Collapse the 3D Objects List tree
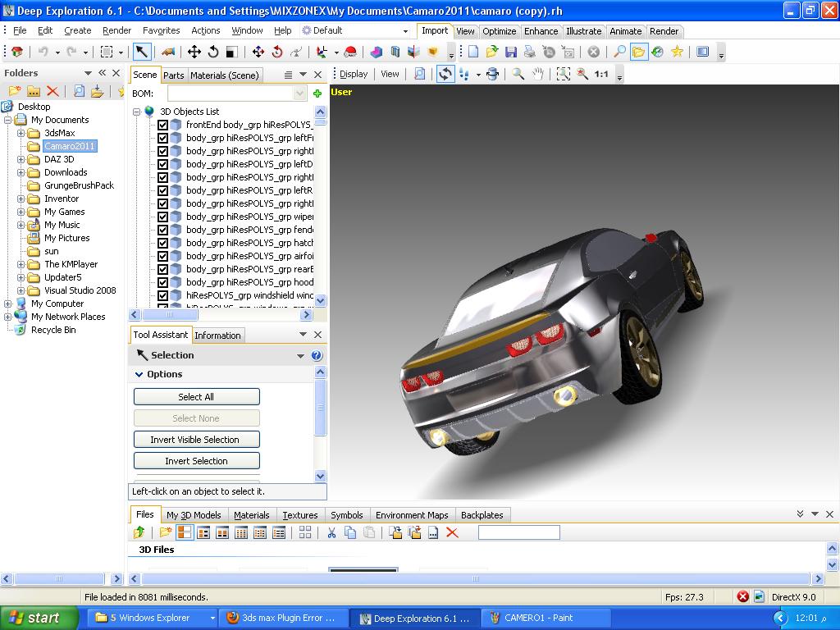The height and width of the screenshot is (630, 840). pos(137,112)
